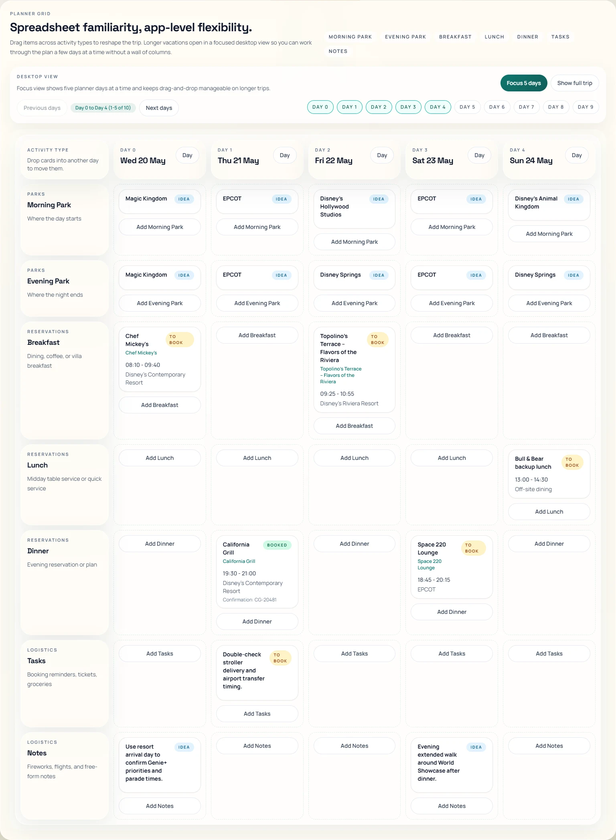Add Breakfast on Sun 24 May

pyautogui.click(x=549, y=335)
